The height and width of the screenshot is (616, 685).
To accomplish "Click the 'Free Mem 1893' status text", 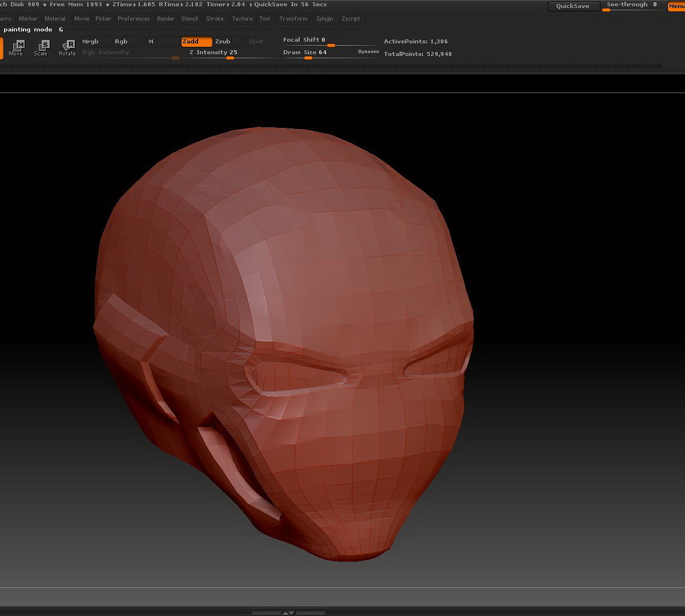I will [x=76, y=5].
